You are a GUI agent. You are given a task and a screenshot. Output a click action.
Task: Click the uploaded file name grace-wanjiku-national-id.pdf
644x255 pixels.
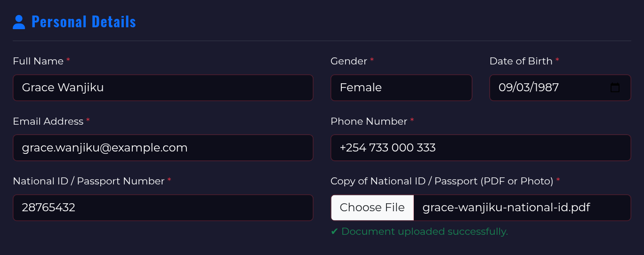507,207
